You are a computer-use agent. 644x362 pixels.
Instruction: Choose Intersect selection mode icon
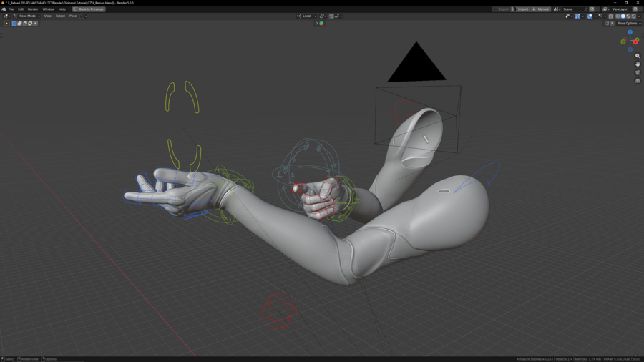tap(35, 24)
